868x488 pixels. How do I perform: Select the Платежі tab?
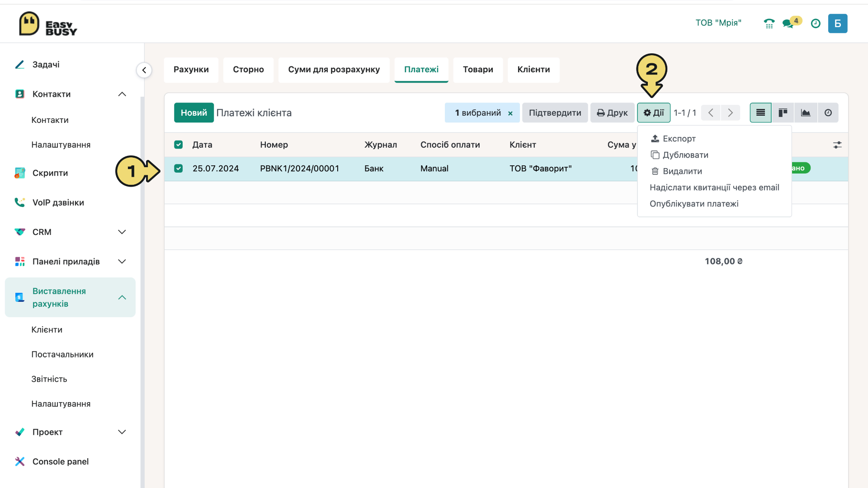coord(421,70)
